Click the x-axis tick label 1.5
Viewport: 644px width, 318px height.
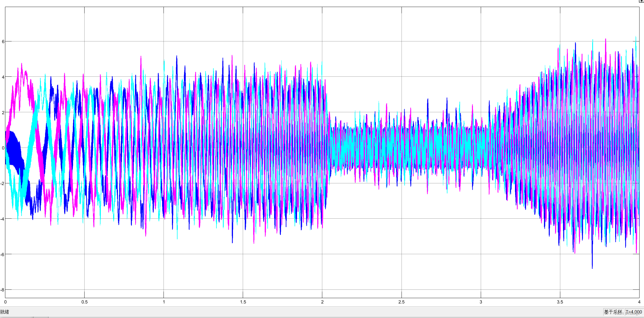243,302
